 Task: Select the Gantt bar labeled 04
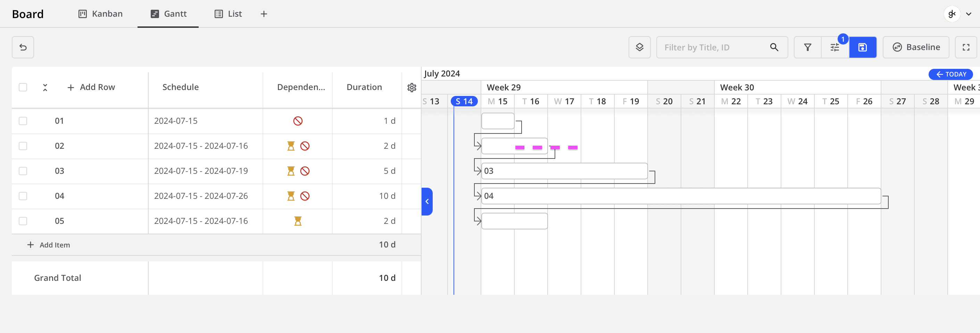tap(681, 196)
